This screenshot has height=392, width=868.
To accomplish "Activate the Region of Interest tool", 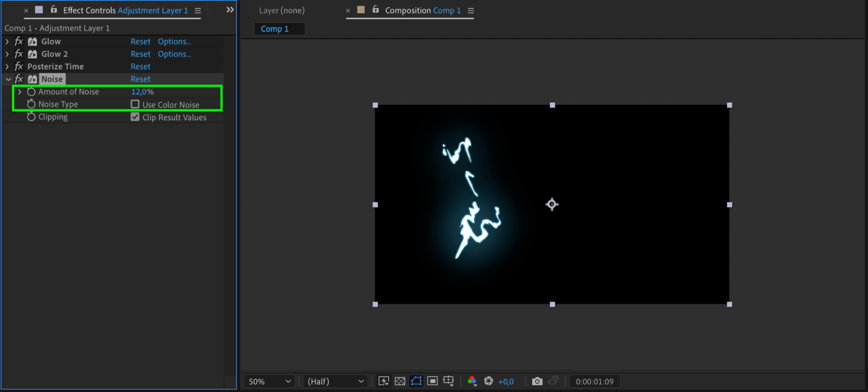I will click(432, 381).
